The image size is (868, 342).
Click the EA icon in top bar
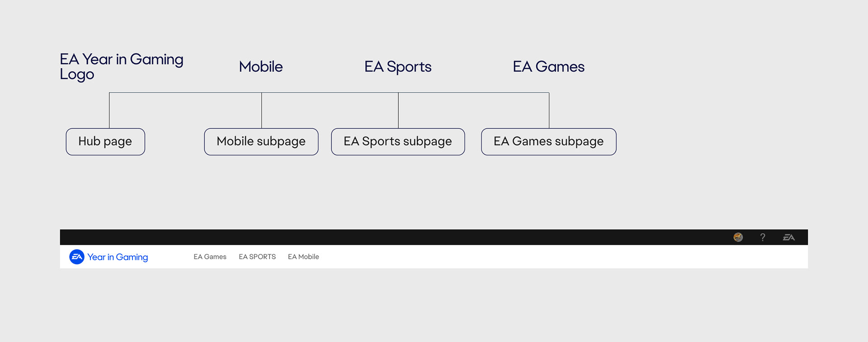pyautogui.click(x=789, y=238)
